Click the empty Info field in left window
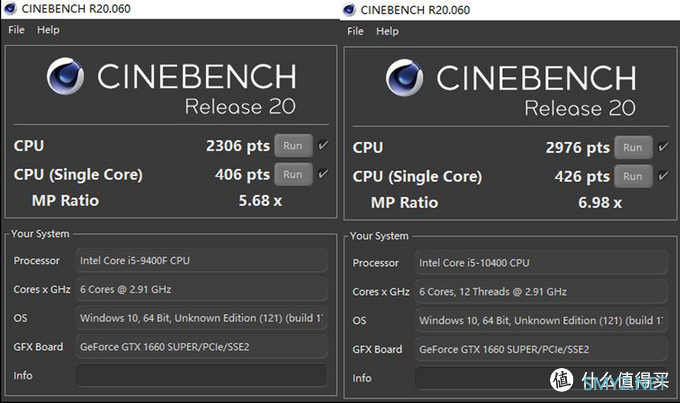This screenshot has height=403, width=680. pyautogui.click(x=202, y=375)
